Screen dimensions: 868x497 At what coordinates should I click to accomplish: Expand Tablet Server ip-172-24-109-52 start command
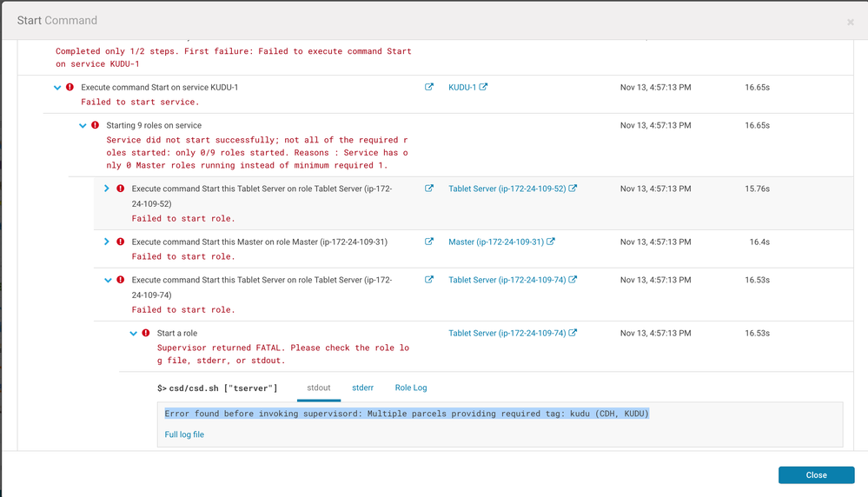coord(107,189)
